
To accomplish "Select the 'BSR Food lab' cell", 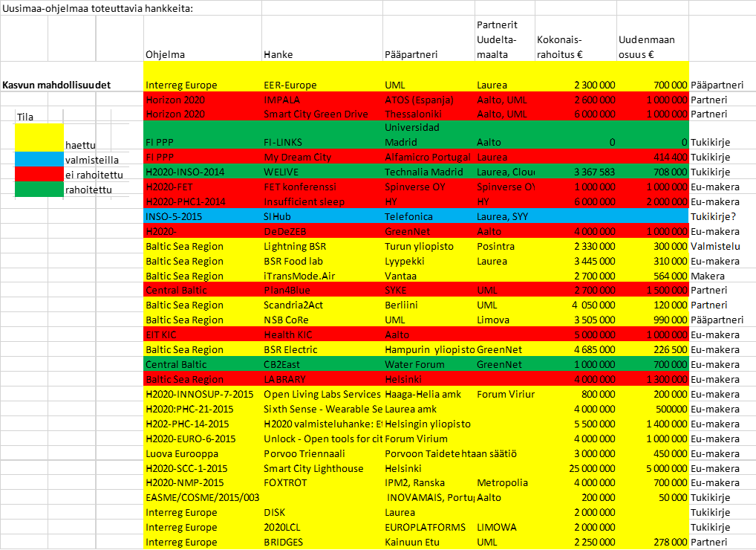I will click(x=322, y=261).
